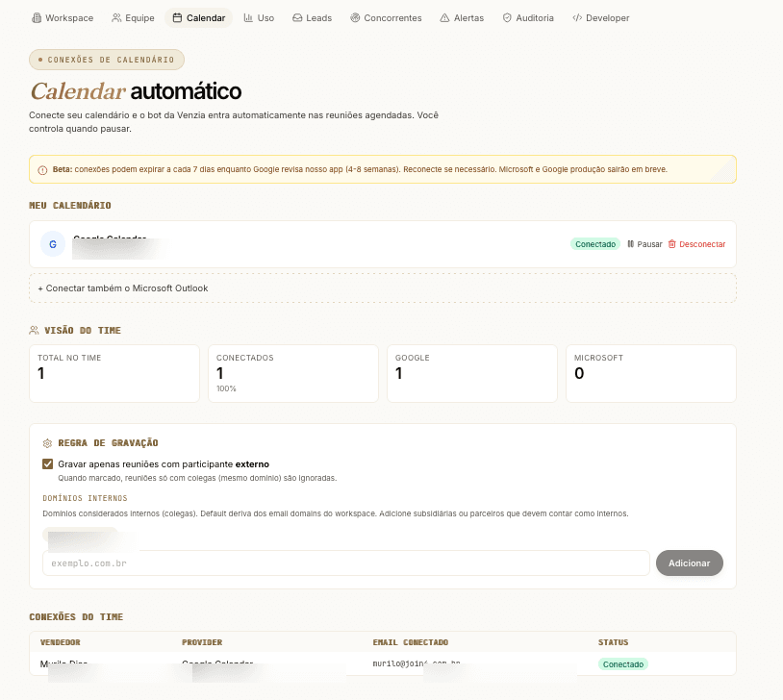Viewport: 783px width, 700px height.
Task: Click the Domínios Internos label
Action: (85, 498)
